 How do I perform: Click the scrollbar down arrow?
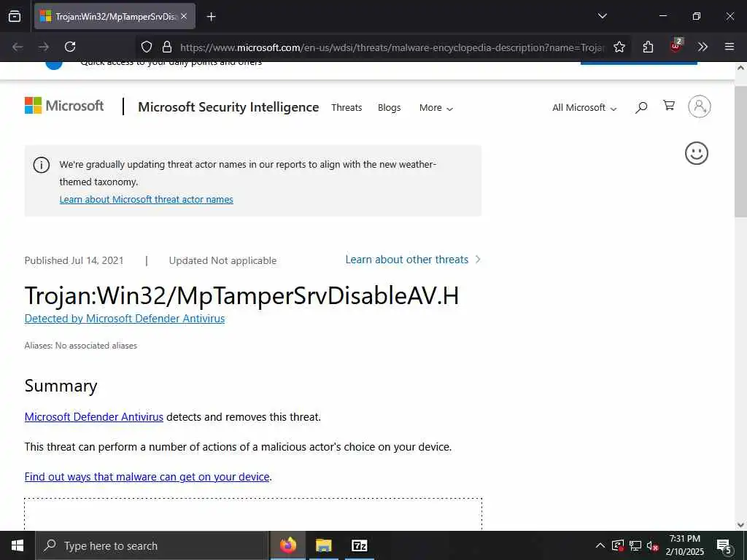(740, 525)
